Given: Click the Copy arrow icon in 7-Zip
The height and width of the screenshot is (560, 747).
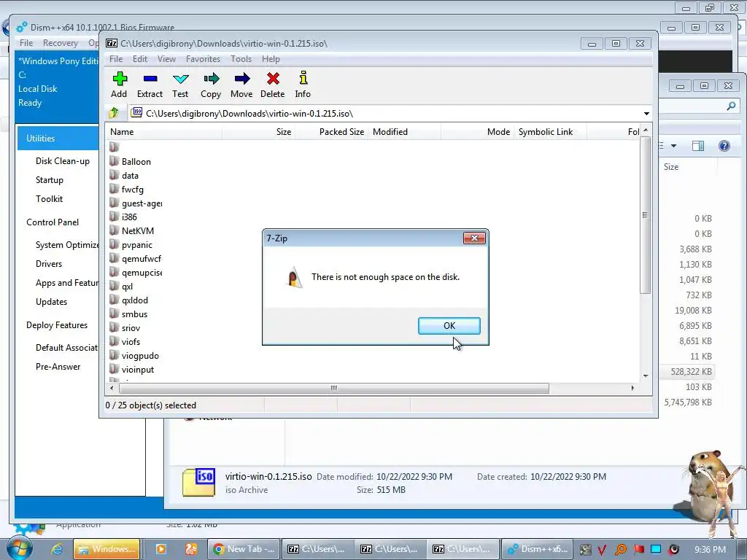Looking at the screenshot, I should (x=211, y=78).
